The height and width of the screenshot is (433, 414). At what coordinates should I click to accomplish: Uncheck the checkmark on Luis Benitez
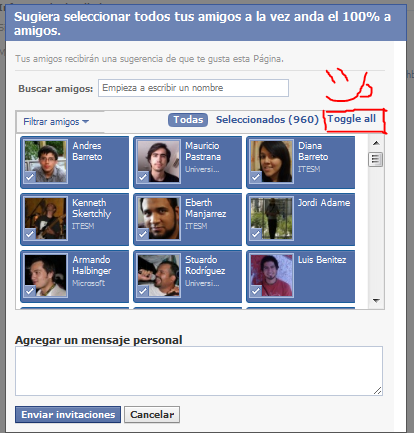coord(256,291)
